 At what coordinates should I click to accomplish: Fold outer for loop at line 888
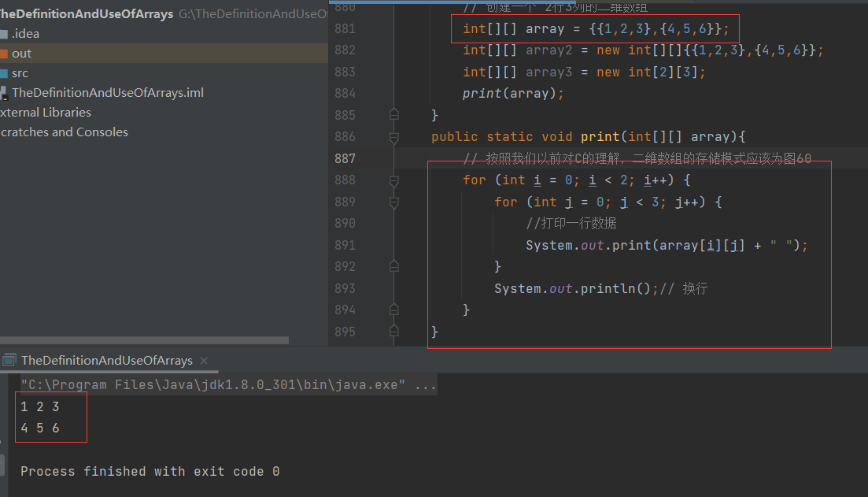coord(394,180)
